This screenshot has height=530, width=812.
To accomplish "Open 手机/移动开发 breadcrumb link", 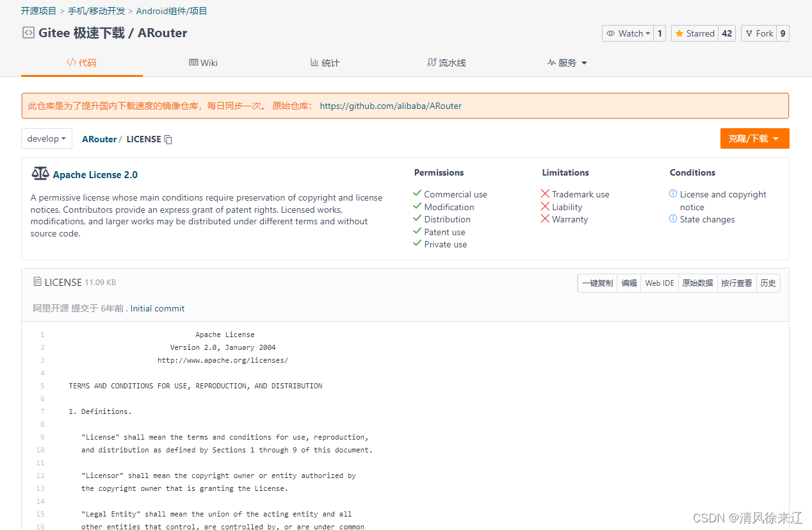I will pos(97,11).
